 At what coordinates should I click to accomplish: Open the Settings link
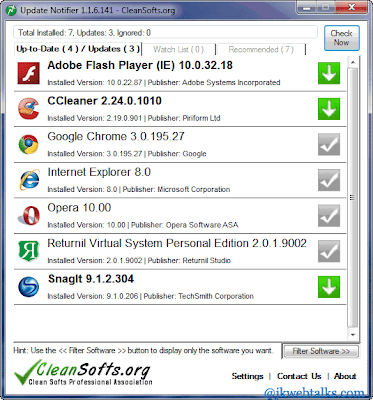click(247, 376)
